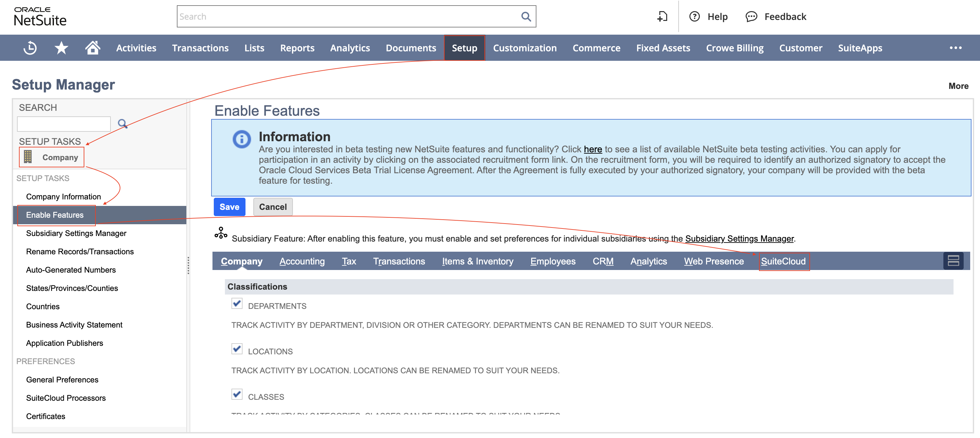Click the Cancel button
This screenshot has height=438, width=980.
click(x=273, y=207)
